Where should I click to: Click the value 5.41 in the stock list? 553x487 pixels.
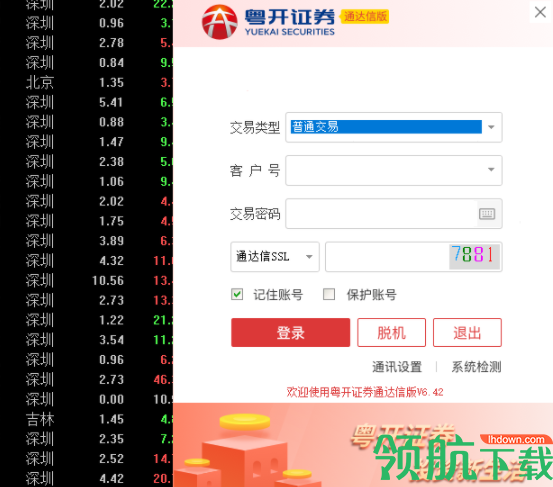coord(111,102)
